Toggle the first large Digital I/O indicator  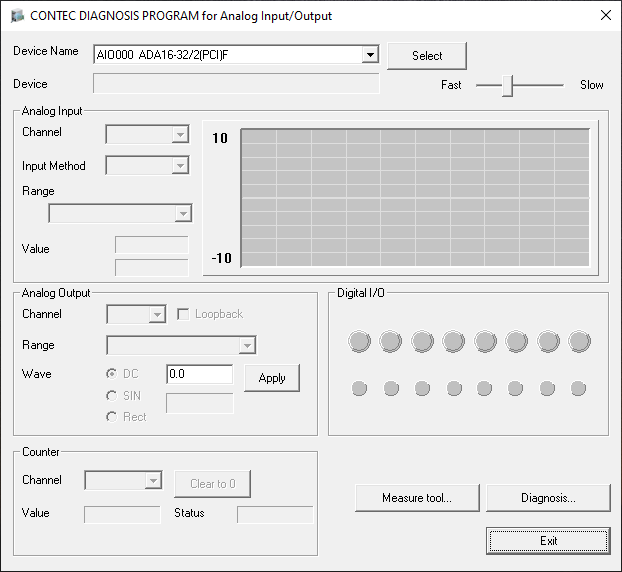coord(359,341)
